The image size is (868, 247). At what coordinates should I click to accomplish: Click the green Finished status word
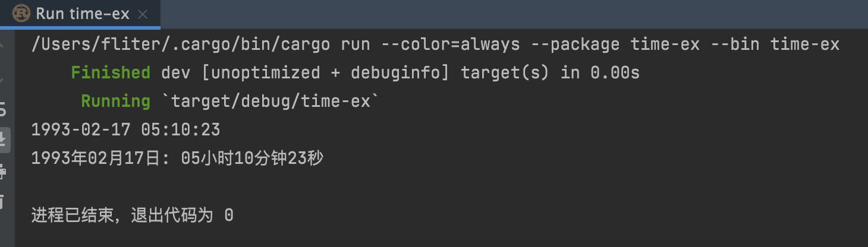(111, 73)
